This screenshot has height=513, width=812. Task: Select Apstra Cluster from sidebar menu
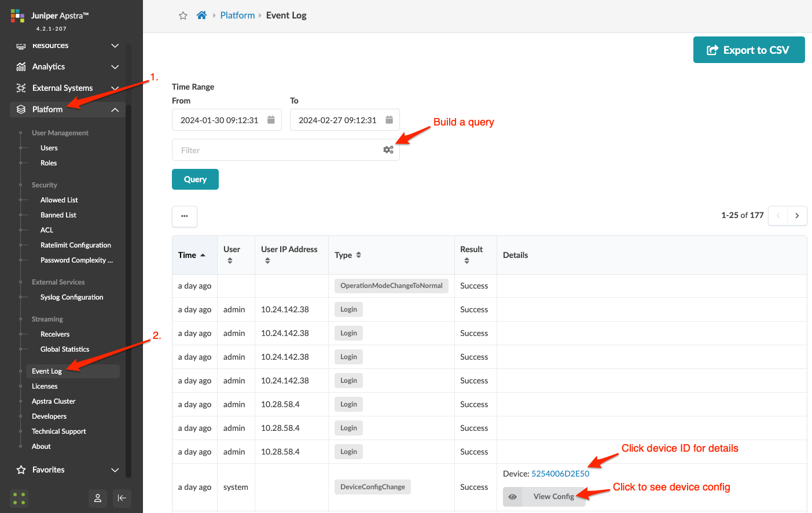click(54, 401)
